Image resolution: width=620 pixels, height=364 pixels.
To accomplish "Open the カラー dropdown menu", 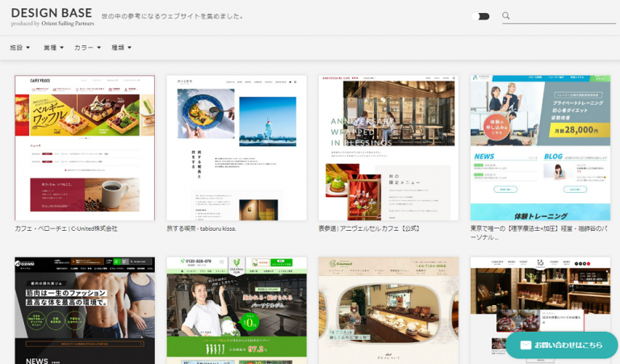I will pyautogui.click(x=87, y=48).
